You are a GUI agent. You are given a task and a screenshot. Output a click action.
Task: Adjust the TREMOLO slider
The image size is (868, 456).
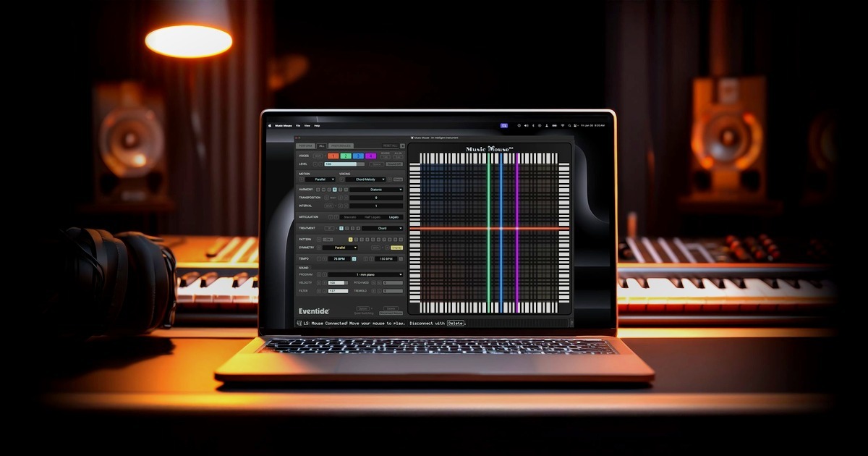tap(393, 291)
